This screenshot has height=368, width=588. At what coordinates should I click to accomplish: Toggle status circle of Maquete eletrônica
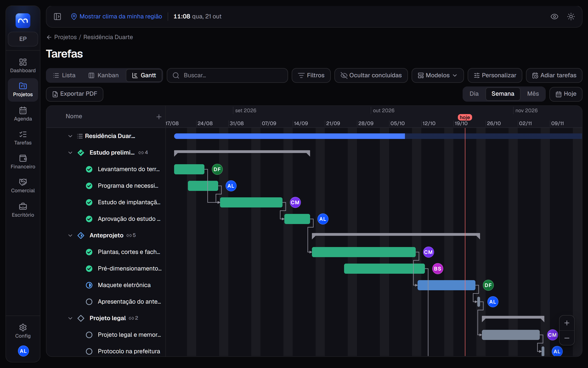pos(89,285)
